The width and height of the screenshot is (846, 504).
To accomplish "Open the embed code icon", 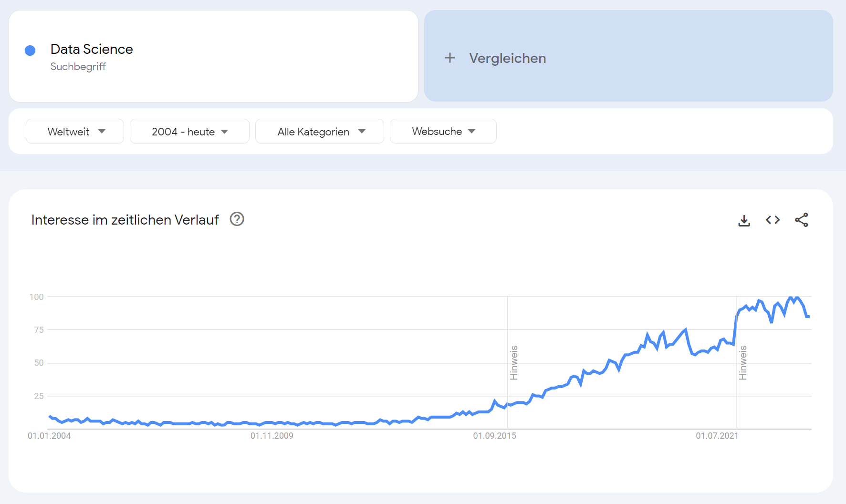I will tap(773, 220).
